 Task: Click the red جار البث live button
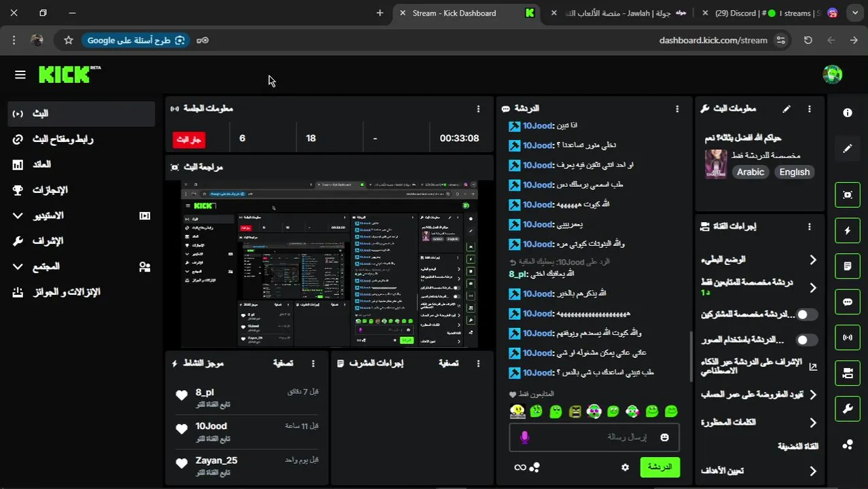[x=189, y=139]
